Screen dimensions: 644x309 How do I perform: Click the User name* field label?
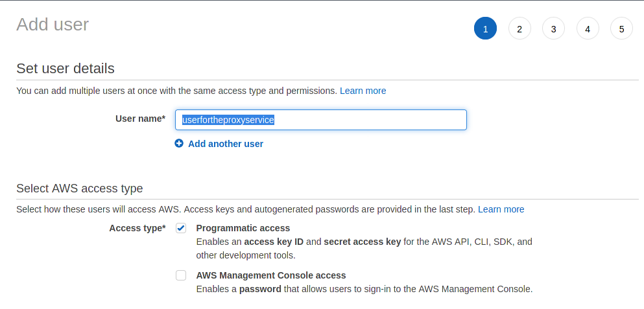(x=140, y=119)
